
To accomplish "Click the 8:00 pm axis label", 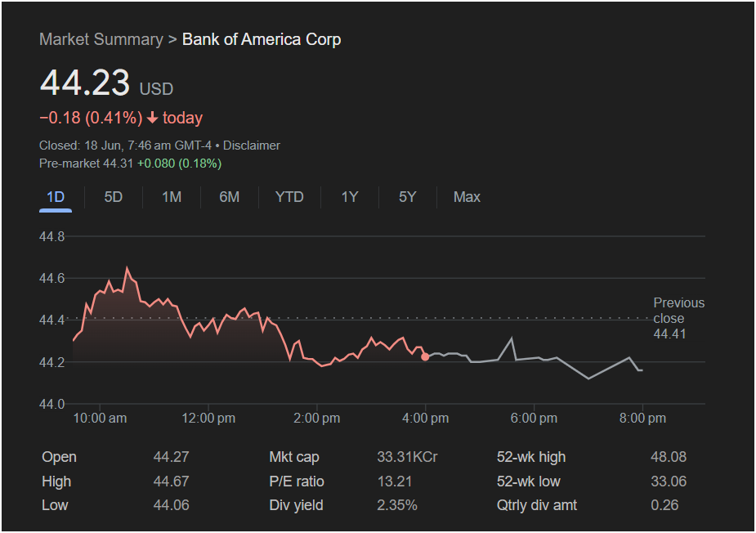I will 642,419.
